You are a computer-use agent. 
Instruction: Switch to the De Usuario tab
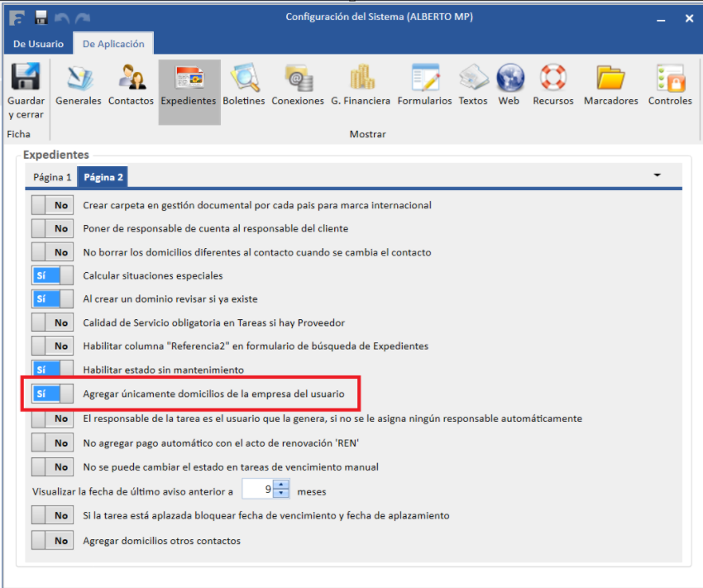(38, 44)
